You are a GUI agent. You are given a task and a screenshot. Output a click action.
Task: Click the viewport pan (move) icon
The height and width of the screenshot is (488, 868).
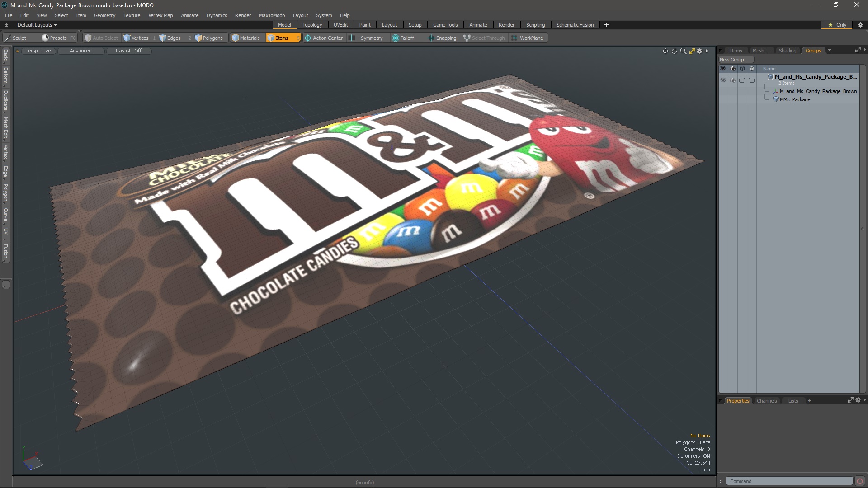tap(665, 51)
